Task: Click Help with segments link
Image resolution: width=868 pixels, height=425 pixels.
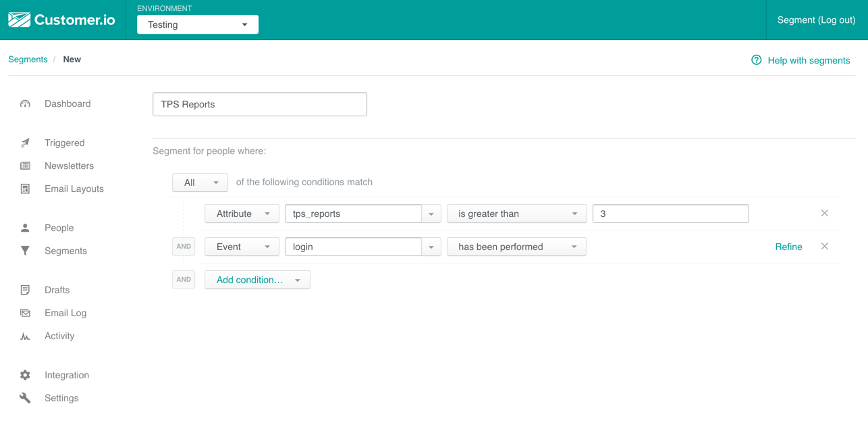Action: 809,60
